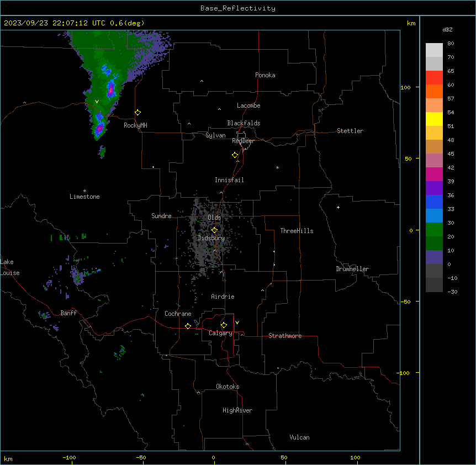This screenshot has height=465, width=476.
Task: Click the HighRiver label
Action: (237, 410)
